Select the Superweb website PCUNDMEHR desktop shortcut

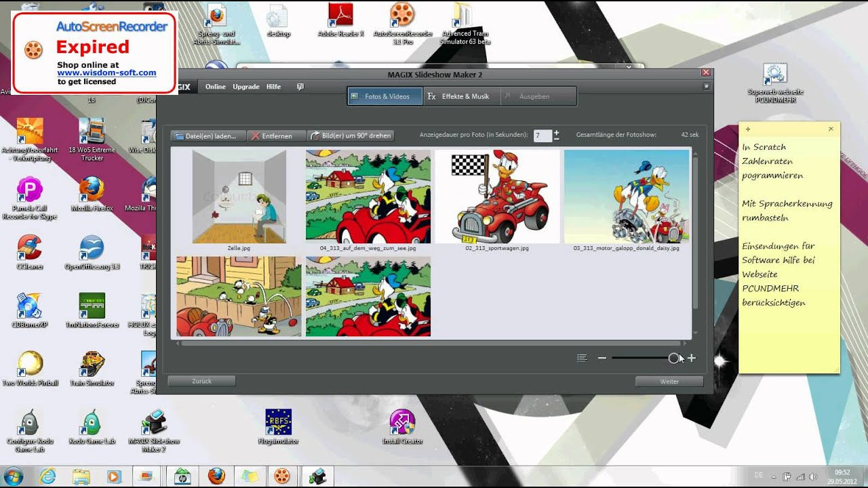point(775,83)
